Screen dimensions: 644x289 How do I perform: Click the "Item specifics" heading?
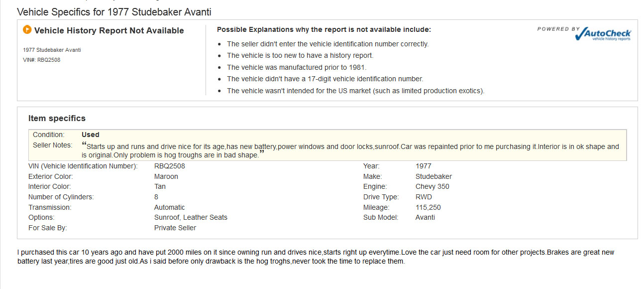coord(57,118)
